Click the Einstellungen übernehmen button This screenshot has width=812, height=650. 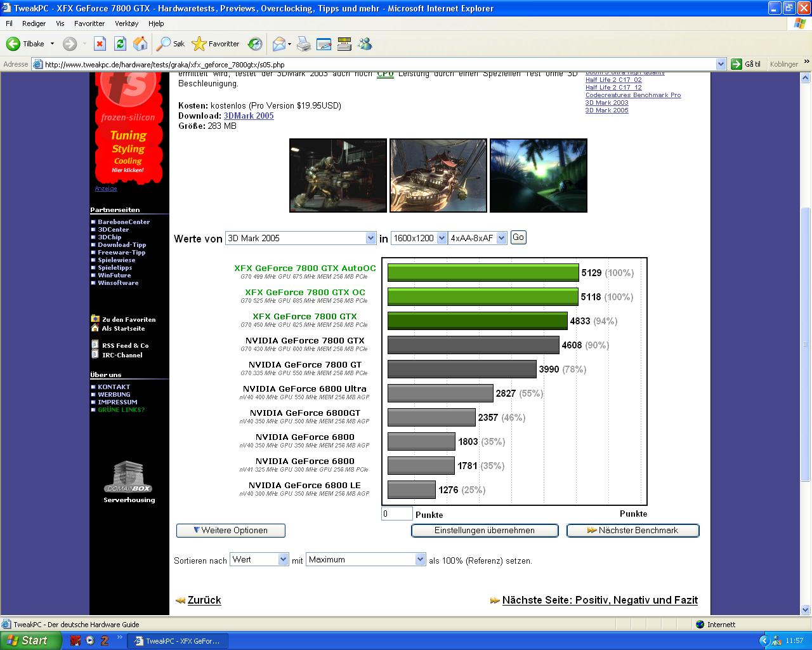(485, 530)
